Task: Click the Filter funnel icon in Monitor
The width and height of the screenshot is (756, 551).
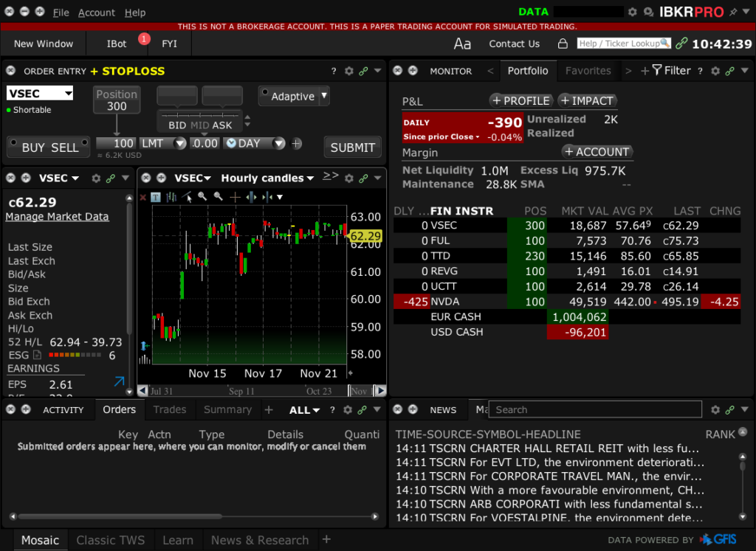Action: tap(657, 71)
